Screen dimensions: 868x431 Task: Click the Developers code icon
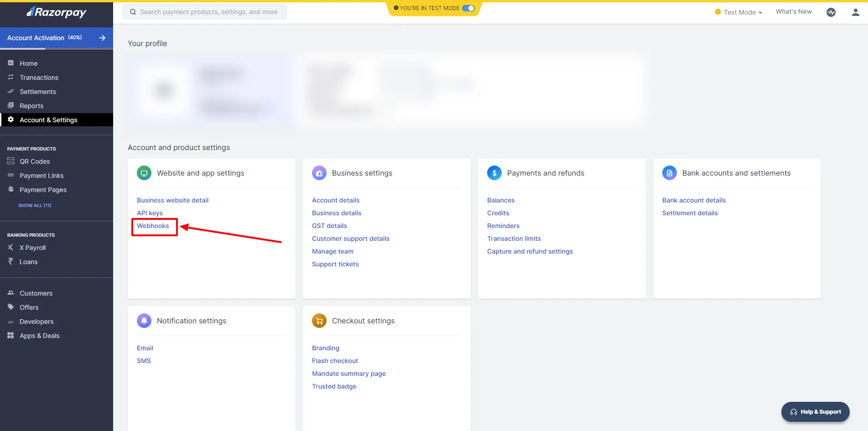[x=11, y=322]
